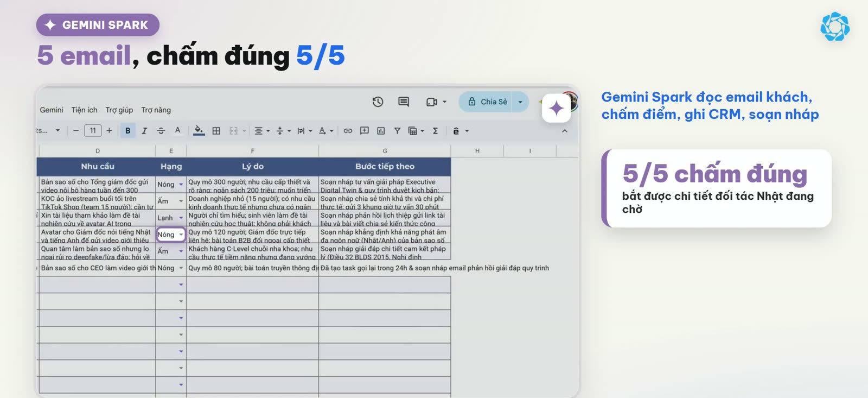Open horizontal align dropdown

(x=262, y=131)
